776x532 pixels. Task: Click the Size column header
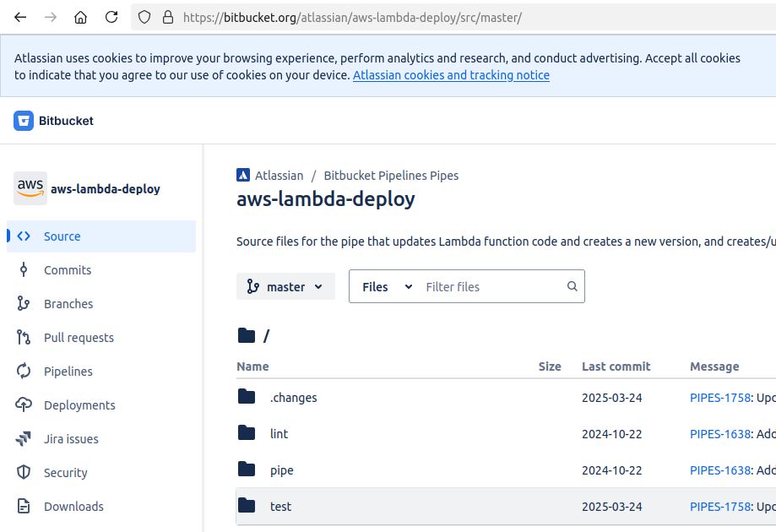tap(550, 366)
